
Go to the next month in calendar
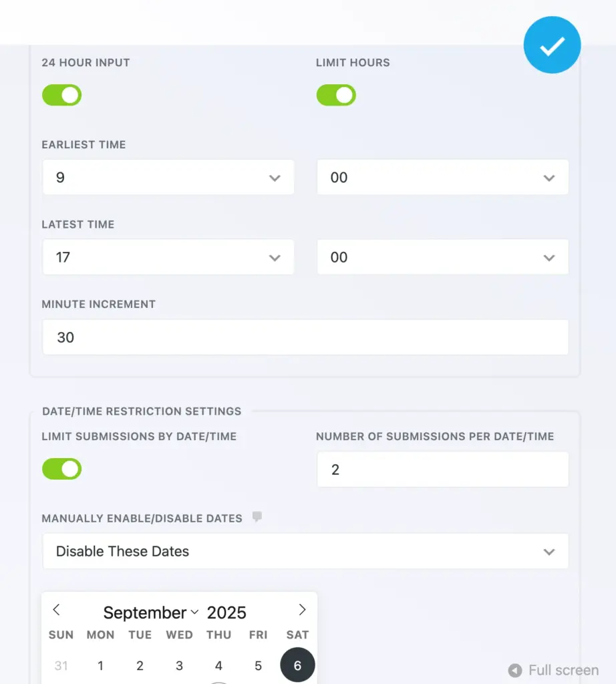(x=302, y=609)
